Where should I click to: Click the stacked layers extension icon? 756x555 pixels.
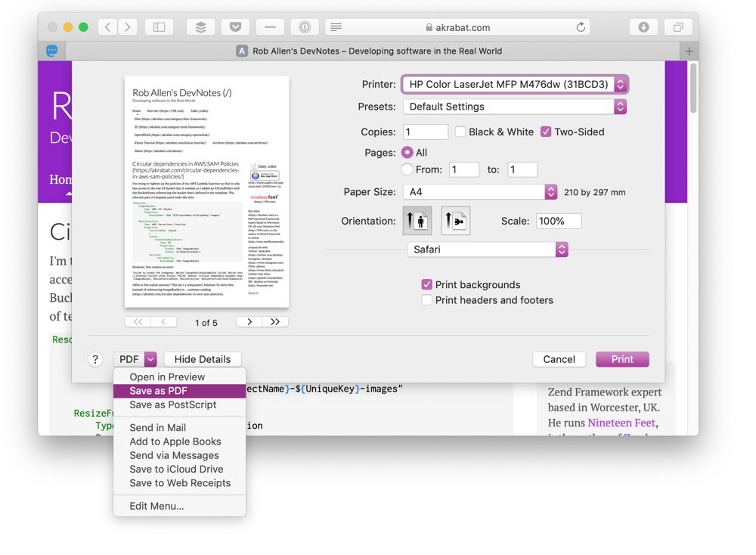point(200,27)
